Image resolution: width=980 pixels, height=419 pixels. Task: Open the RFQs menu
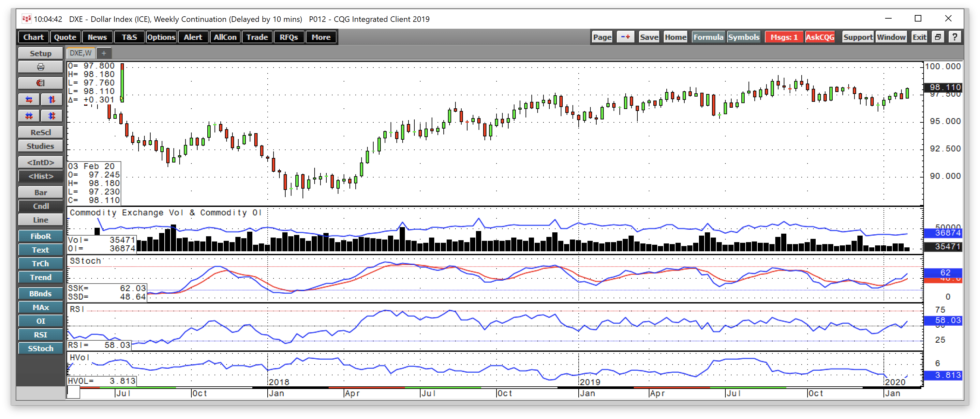pyautogui.click(x=289, y=37)
